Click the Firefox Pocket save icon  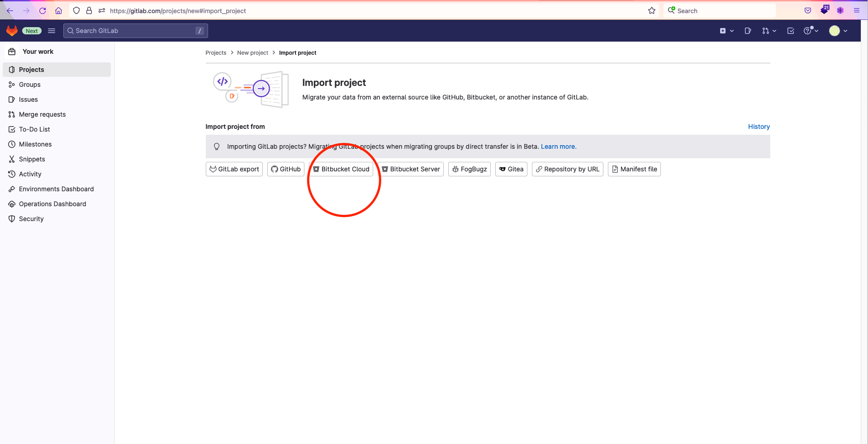(808, 11)
